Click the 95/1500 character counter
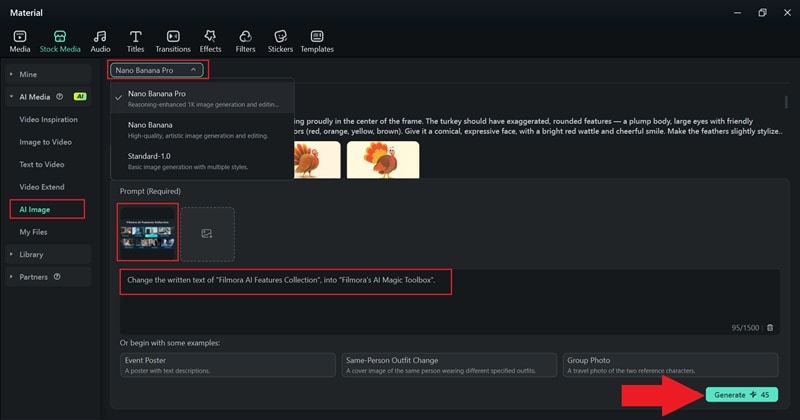Screen dimensions: 800x420 pos(745,328)
